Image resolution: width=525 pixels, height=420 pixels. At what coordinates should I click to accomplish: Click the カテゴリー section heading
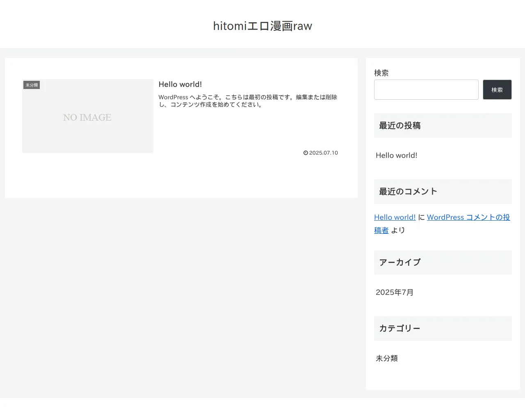coord(399,329)
